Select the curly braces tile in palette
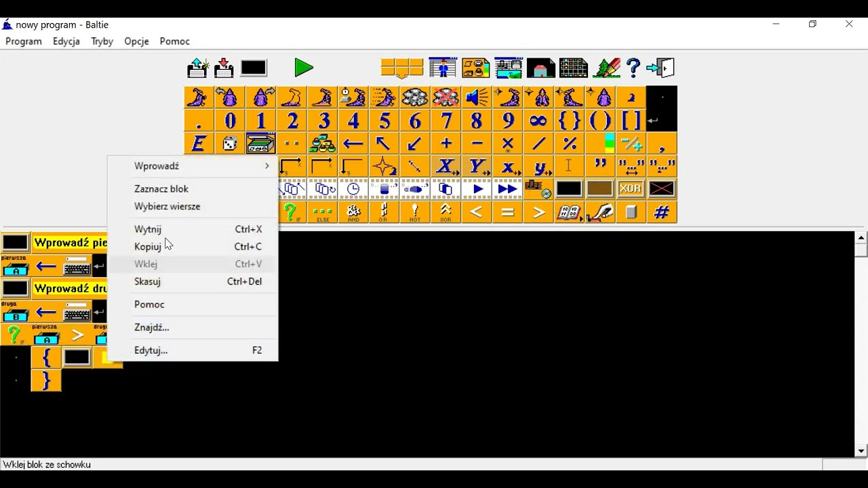 point(570,121)
